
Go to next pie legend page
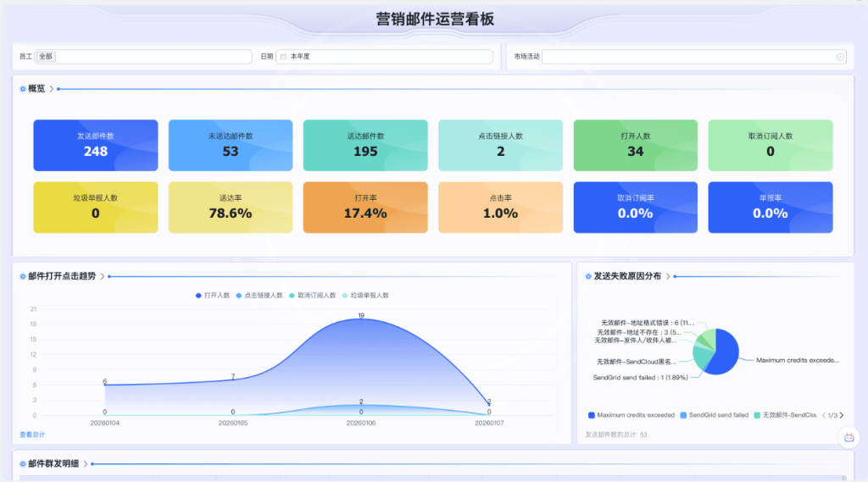point(841,415)
